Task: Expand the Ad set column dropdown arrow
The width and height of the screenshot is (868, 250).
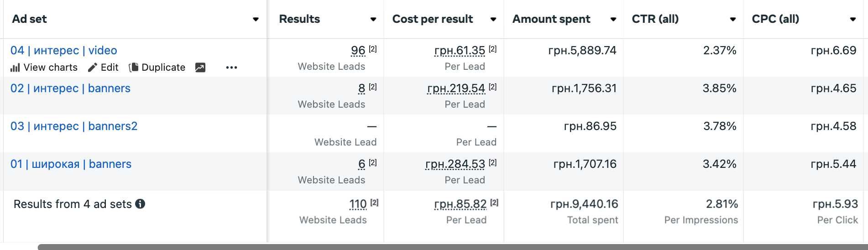Action: pos(256,19)
